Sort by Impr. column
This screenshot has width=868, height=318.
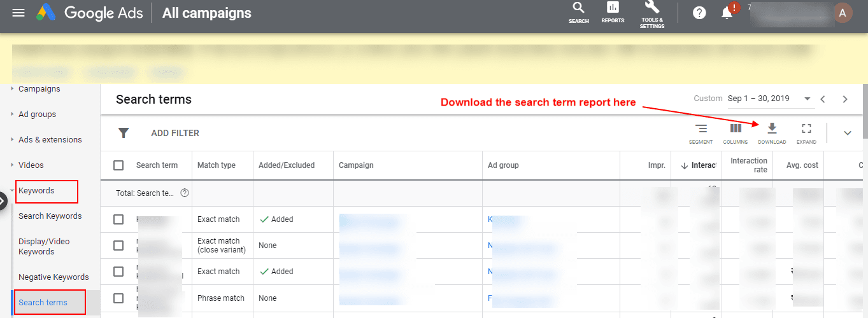pos(657,165)
